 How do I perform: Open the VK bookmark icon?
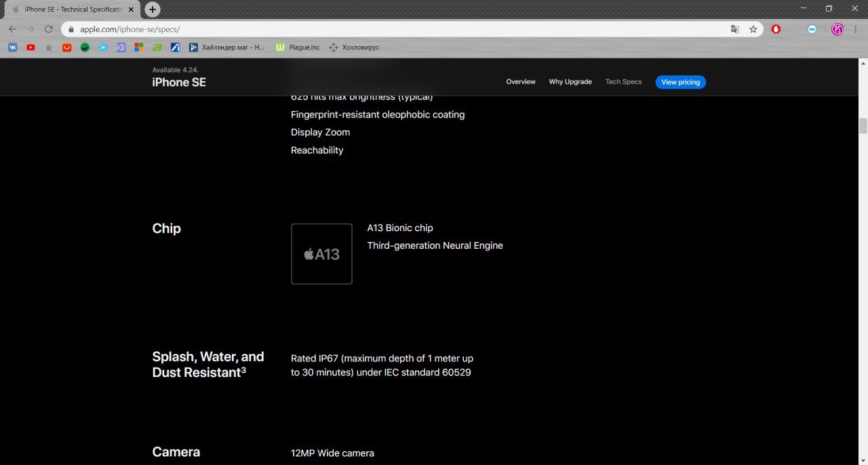[12, 47]
